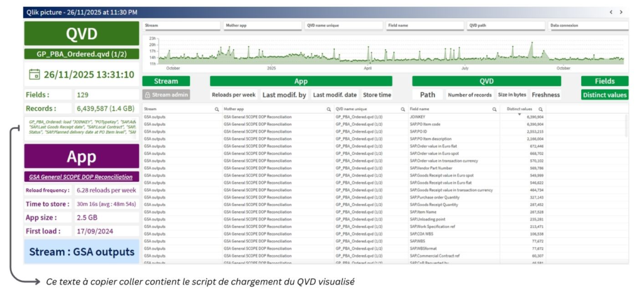Open the GSA General SCOPE DOP Reconciliation link
The height and width of the screenshot is (292, 644).
click(x=80, y=177)
